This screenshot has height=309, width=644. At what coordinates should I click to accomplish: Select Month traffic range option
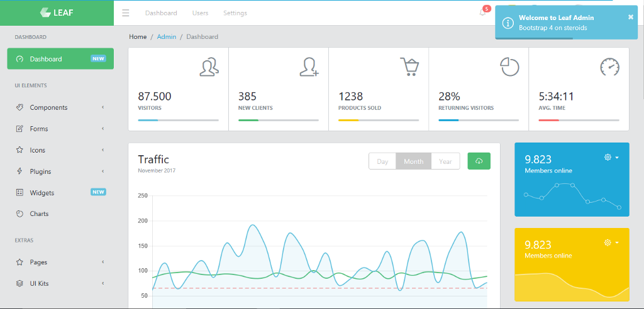[x=413, y=161]
